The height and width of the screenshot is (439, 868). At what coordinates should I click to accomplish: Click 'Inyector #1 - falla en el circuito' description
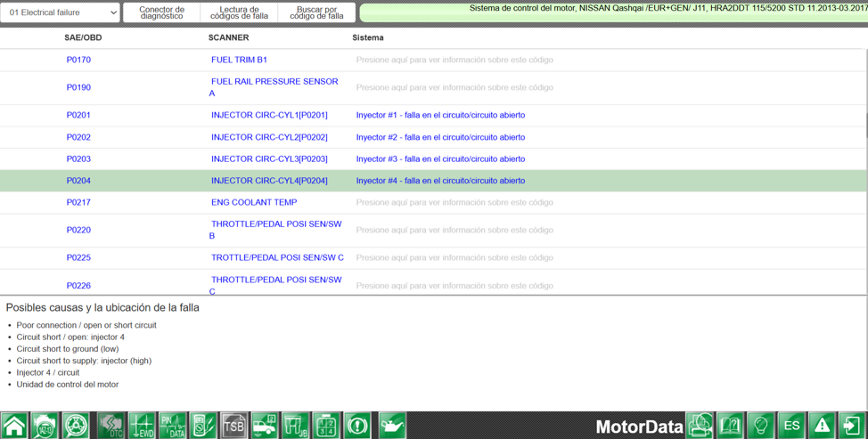click(440, 115)
